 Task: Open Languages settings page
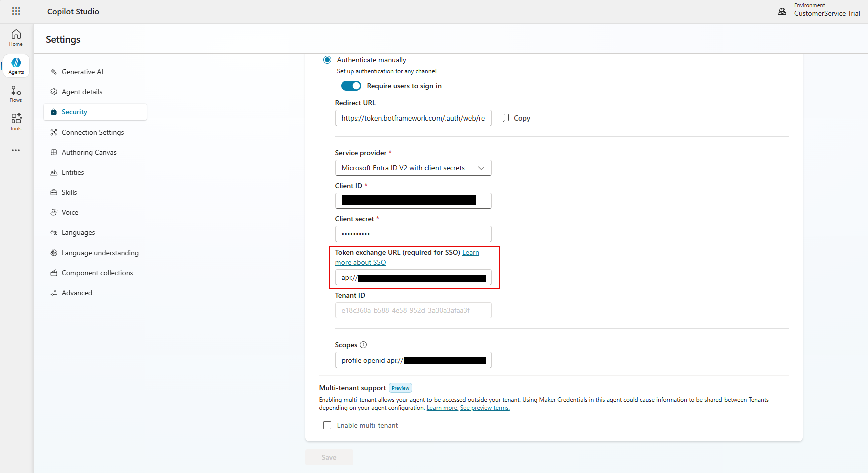click(95, 232)
